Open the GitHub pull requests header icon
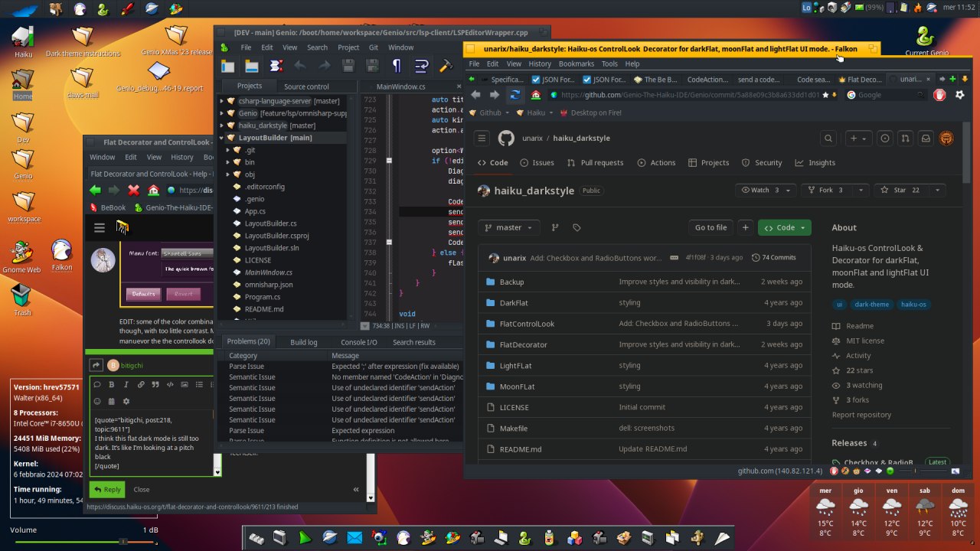 [905, 139]
